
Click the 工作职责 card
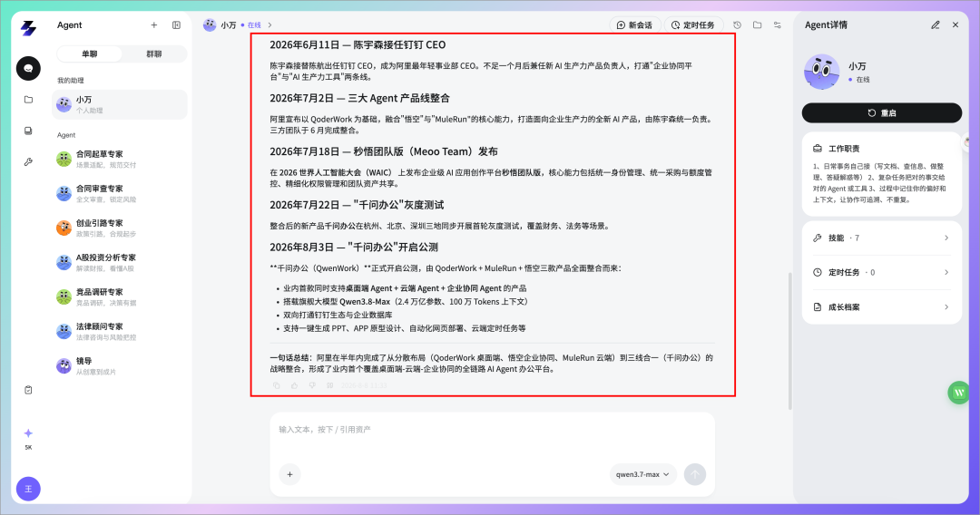[881, 174]
